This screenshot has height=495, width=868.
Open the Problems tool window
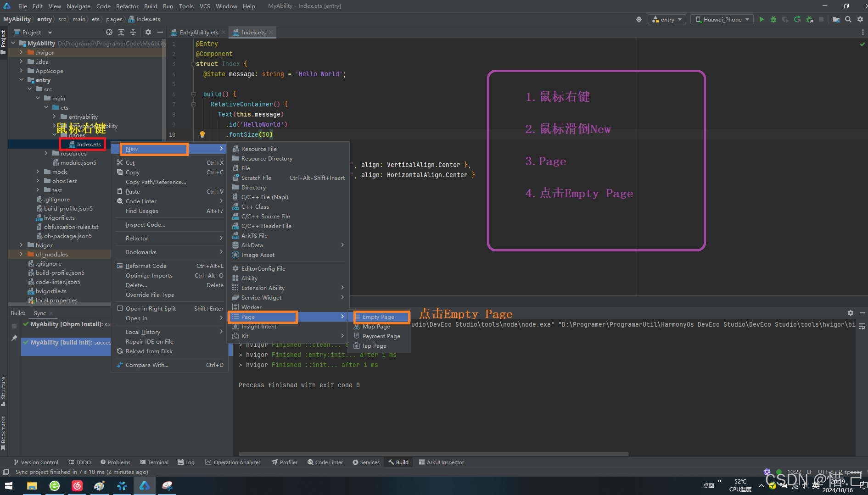coord(116,462)
